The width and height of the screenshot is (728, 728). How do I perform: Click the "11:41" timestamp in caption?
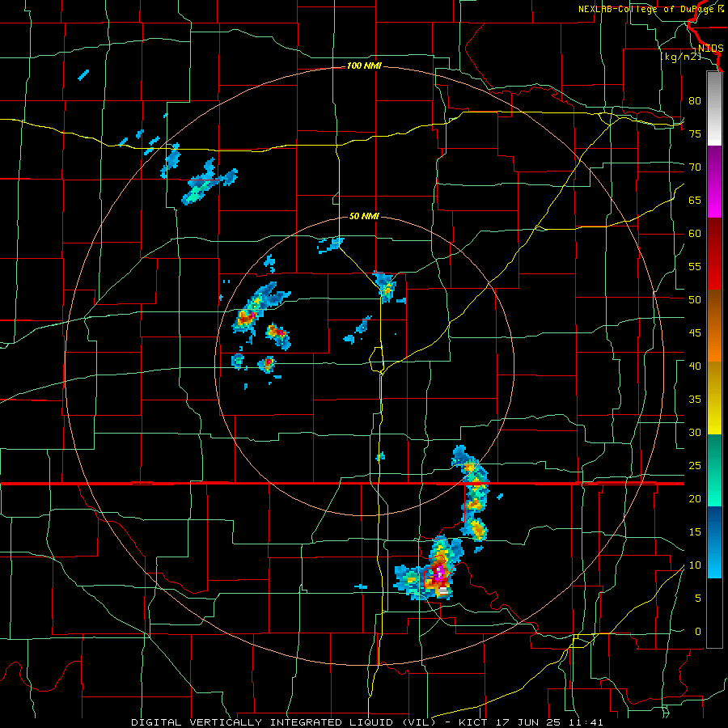point(586,722)
